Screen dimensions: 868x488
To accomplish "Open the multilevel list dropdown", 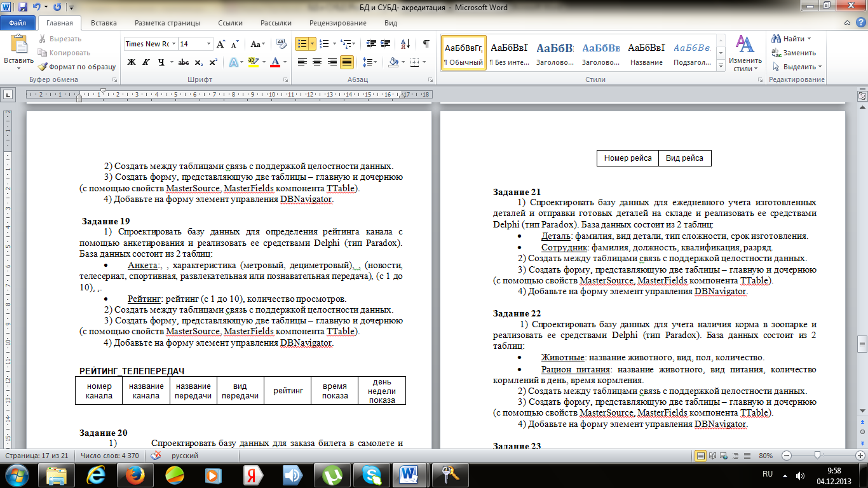I will click(x=354, y=44).
